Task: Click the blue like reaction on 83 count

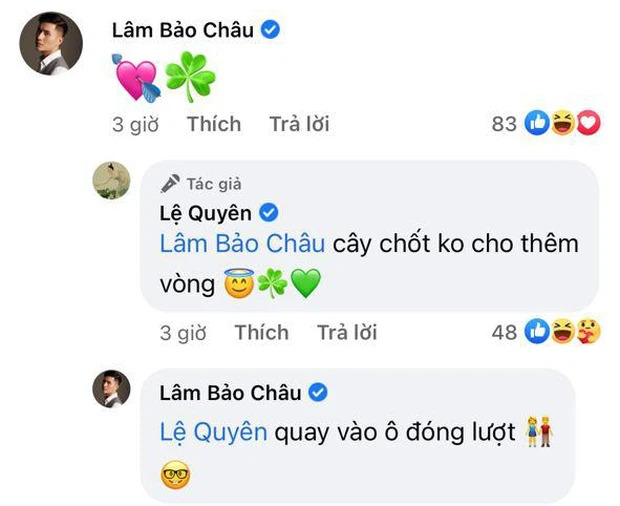Action: tap(537, 123)
